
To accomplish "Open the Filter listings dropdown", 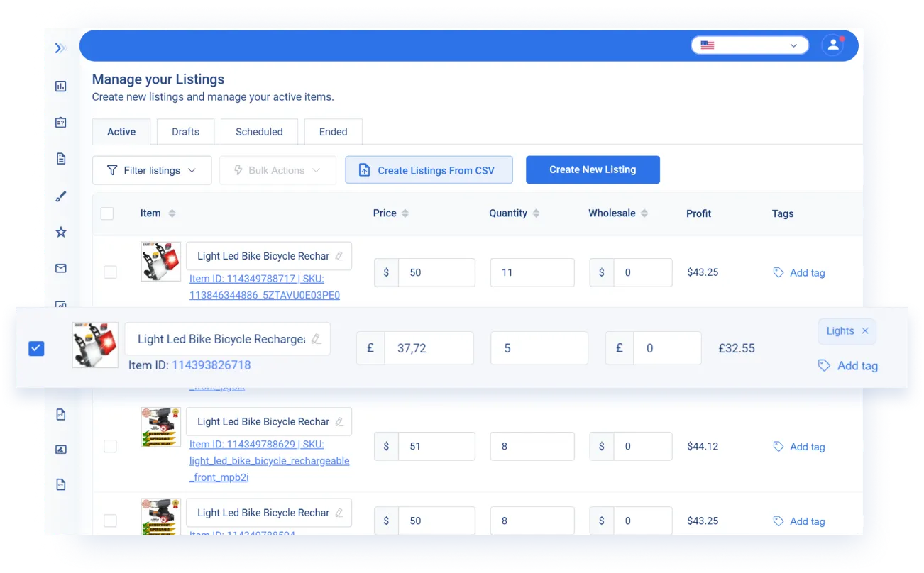I will point(152,170).
